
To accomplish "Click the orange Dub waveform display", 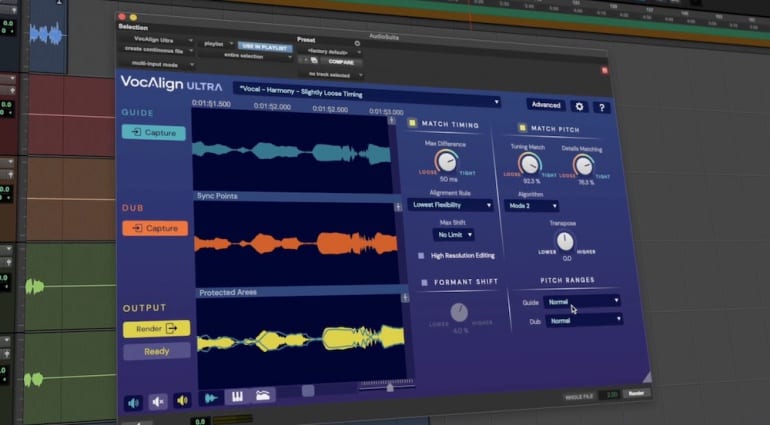I will click(298, 244).
